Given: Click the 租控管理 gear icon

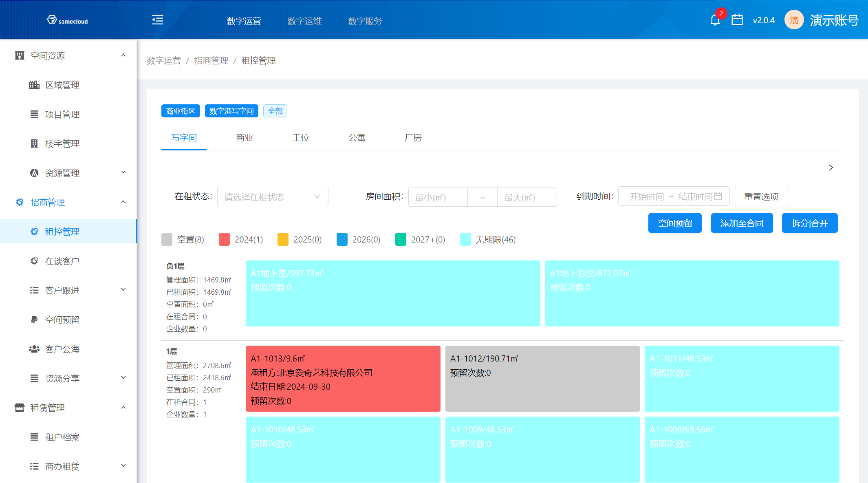Looking at the screenshot, I should pos(34,232).
